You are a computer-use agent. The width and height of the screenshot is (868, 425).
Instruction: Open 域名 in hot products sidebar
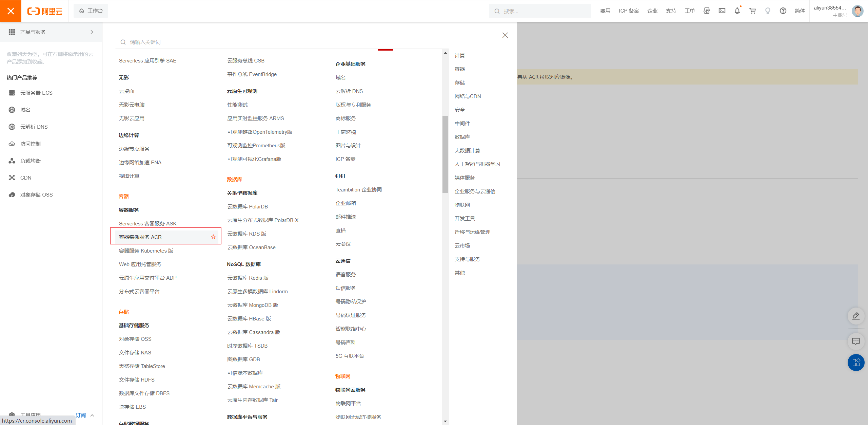pyautogui.click(x=25, y=110)
